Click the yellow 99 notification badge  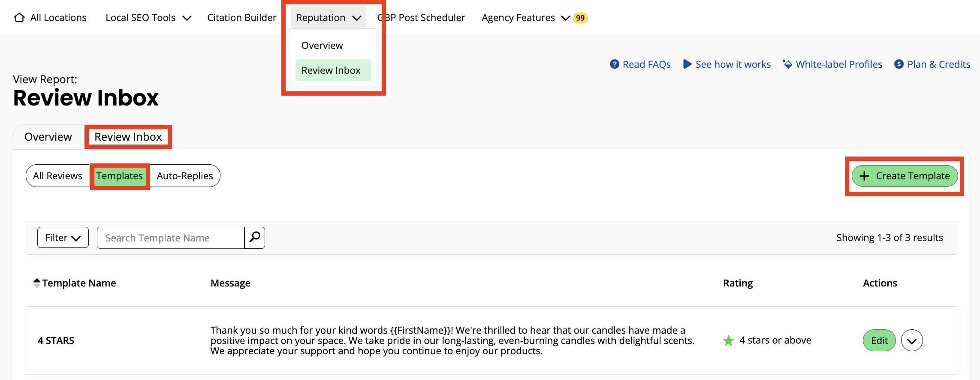pos(580,18)
